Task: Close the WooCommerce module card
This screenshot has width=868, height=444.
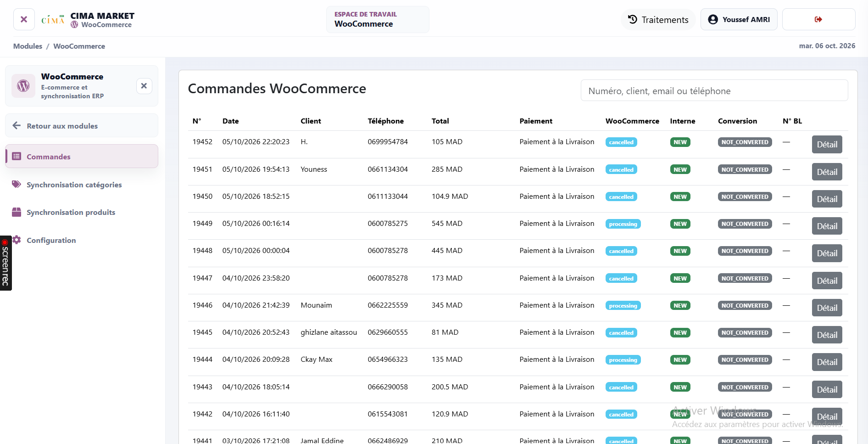Action: click(144, 86)
